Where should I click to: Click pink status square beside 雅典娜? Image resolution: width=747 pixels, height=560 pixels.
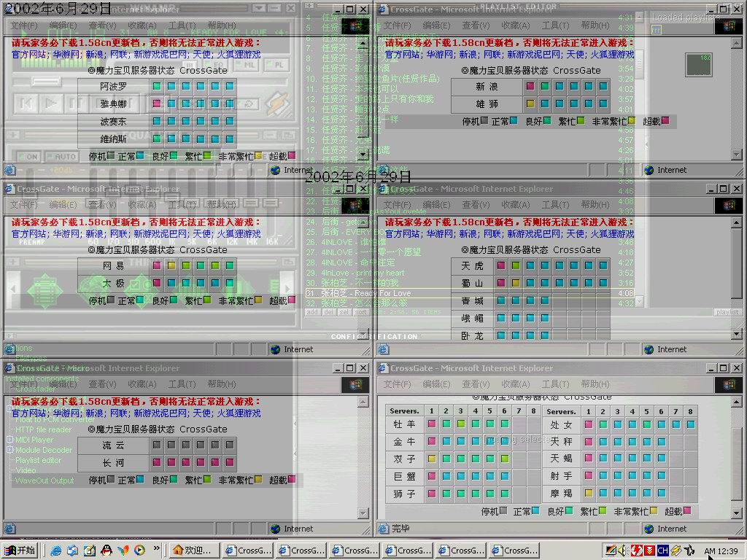click(157, 104)
